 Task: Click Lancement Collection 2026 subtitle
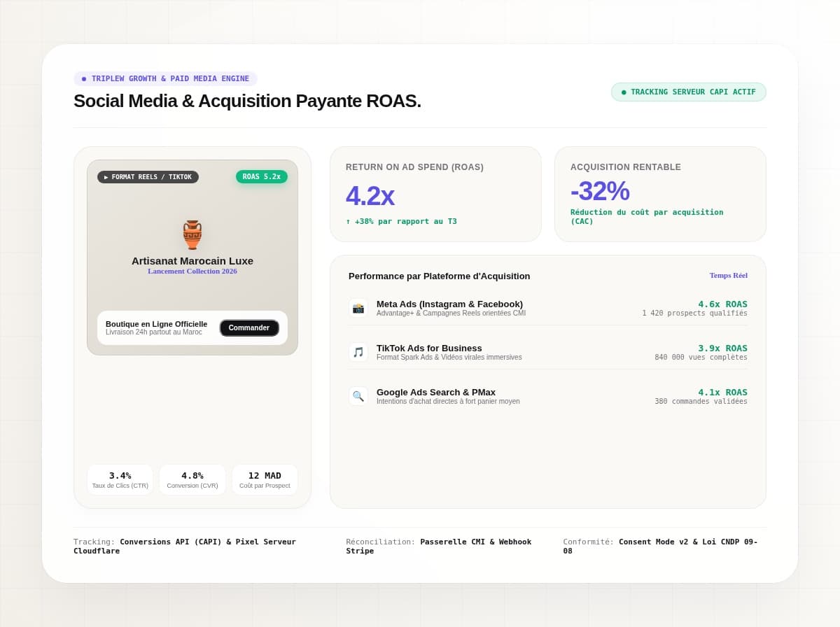(192, 271)
